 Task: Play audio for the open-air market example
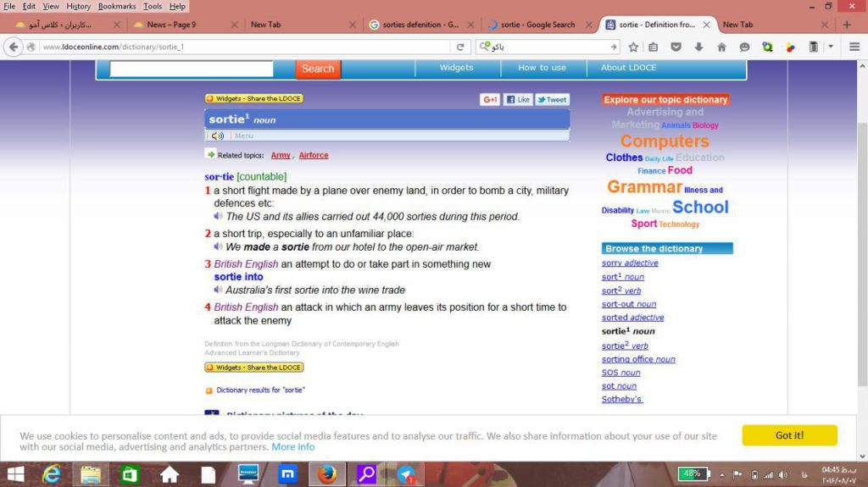point(218,246)
